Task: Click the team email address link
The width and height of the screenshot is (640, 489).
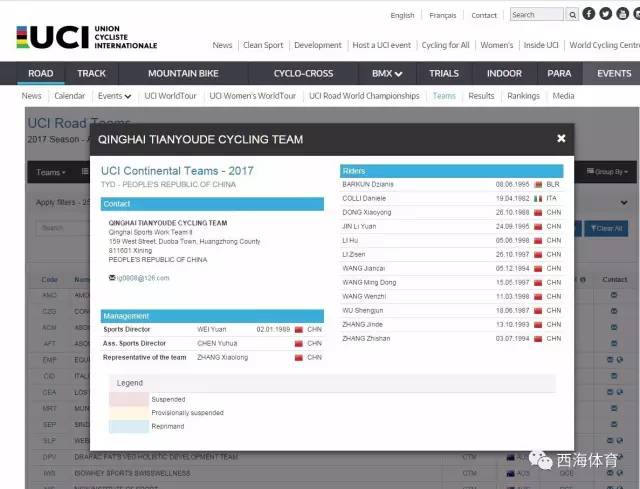Action: 143,278
